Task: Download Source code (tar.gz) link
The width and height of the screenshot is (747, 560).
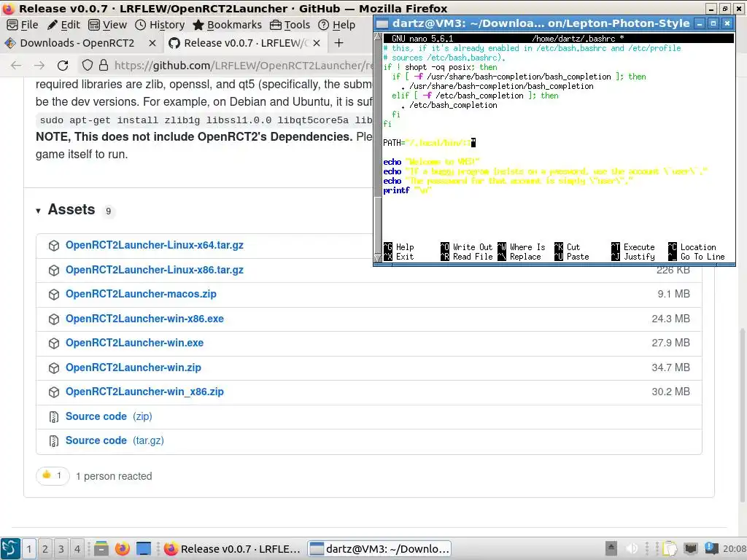Action: click(115, 441)
